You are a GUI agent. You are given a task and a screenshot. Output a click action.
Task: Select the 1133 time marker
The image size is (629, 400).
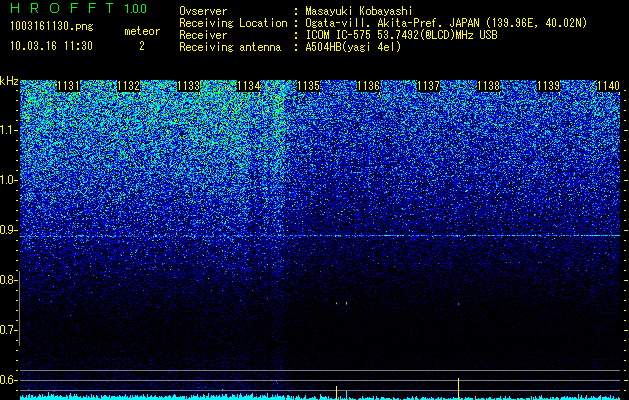coord(188,86)
